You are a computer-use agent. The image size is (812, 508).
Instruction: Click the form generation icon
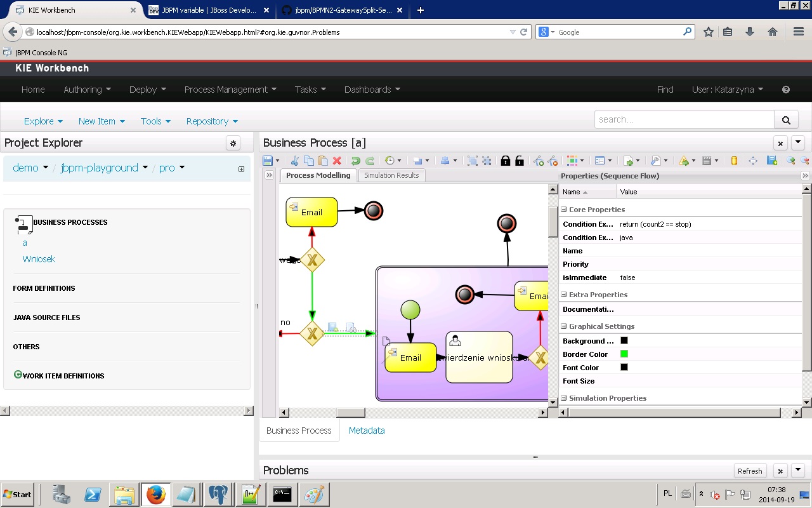pyautogui.click(x=599, y=161)
